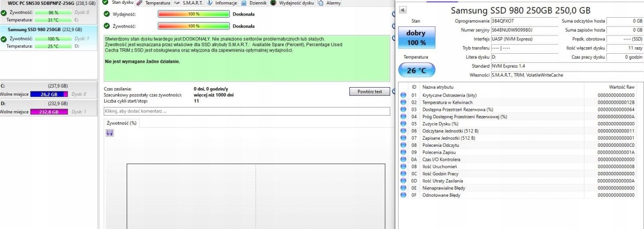Click the Standard value NVM Express 1.4

point(567,66)
